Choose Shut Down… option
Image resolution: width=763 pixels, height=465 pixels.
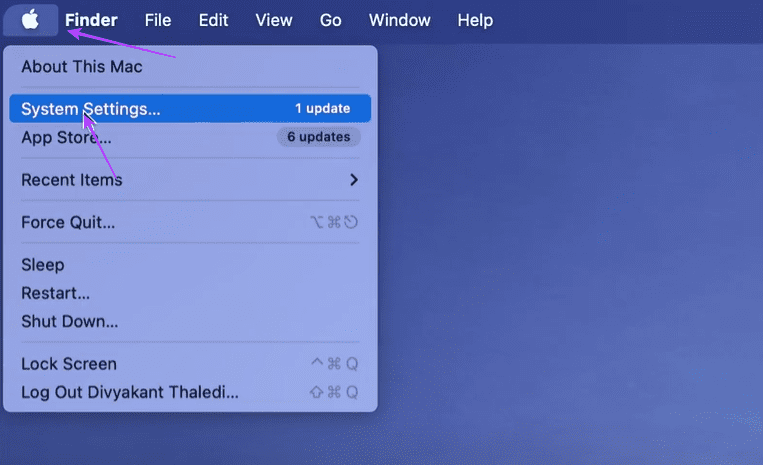(190, 322)
